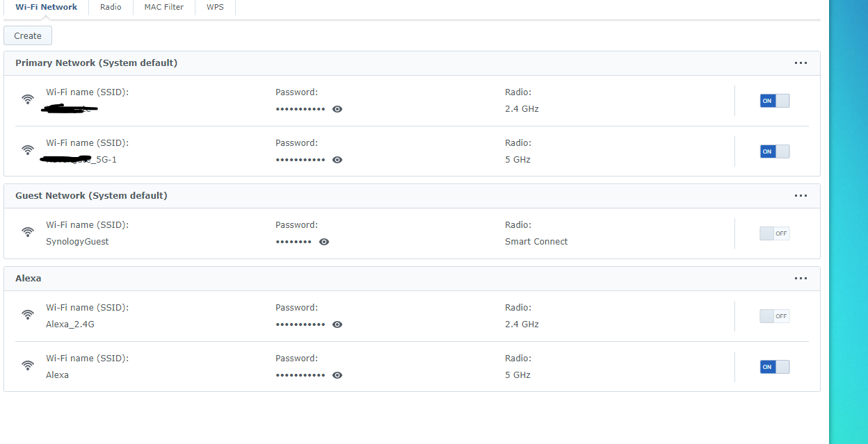Viewport: 868px width, 444px height.
Task: Click the Wi-Fi signal icon beside Alexa_2.4G
Action: [27, 315]
